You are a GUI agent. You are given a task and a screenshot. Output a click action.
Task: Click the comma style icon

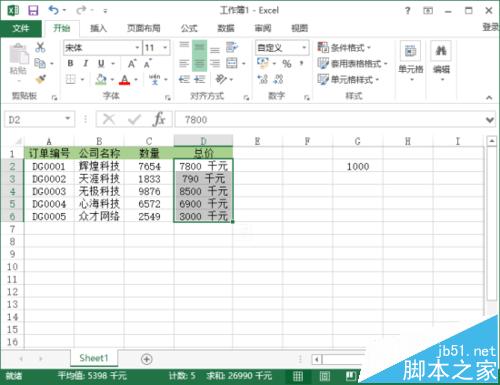(x=302, y=63)
